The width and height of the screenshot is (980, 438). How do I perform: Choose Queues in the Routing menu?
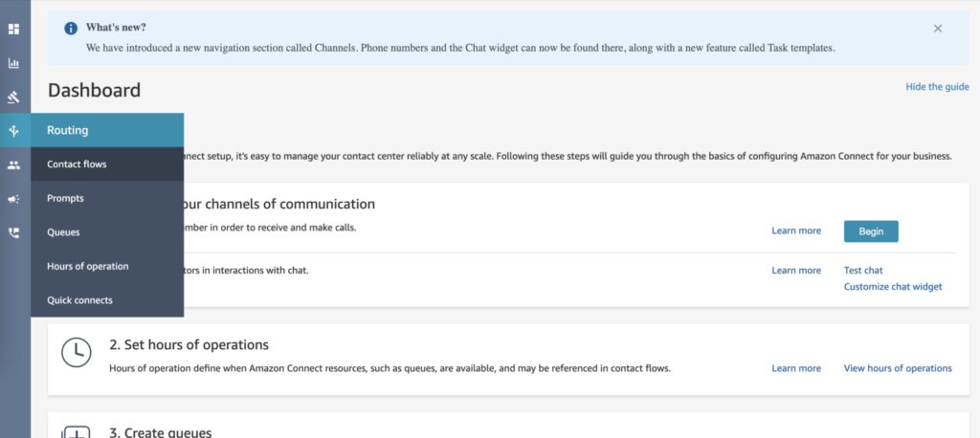coord(63,232)
